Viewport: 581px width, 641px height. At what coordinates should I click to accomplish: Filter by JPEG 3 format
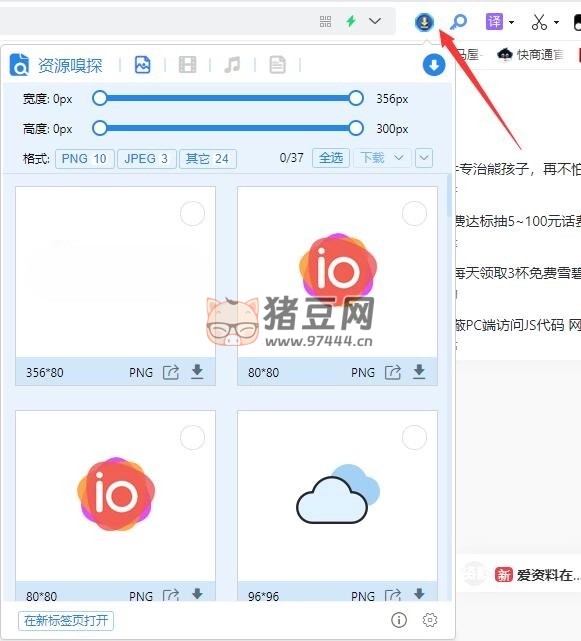tap(146, 159)
